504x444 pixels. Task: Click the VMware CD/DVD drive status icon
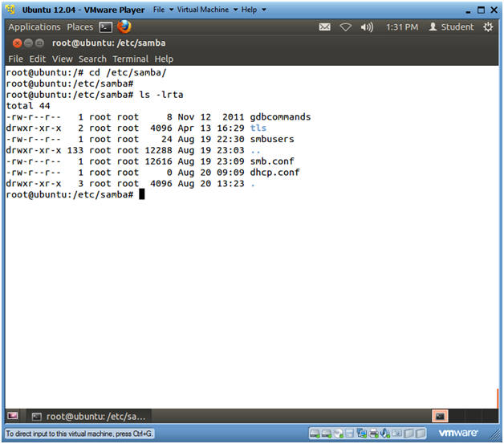338,434
